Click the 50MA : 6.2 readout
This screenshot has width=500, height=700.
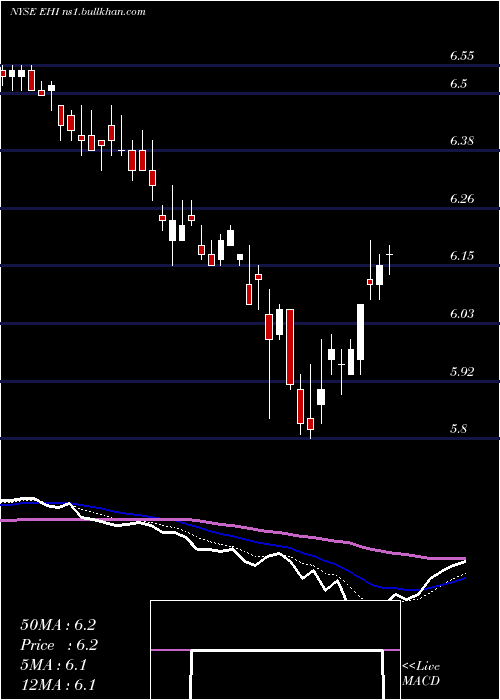[x=58, y=625]
